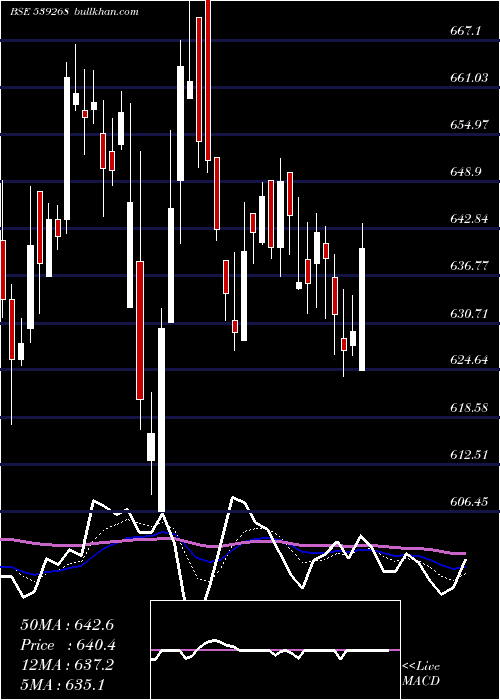500x700 pixels.
Task: Click the '50MA : 642.6' value
Action: (69, 625)
